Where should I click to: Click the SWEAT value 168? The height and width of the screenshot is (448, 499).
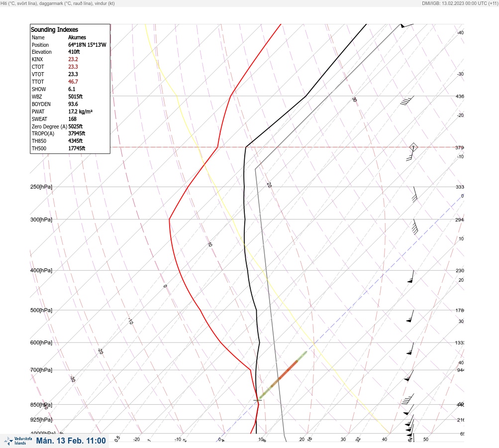tap(72, 119)
